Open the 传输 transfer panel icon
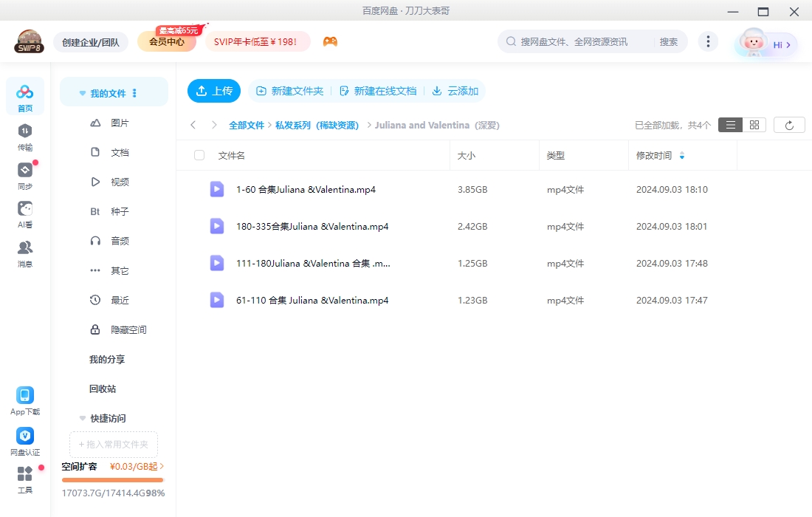Image resolution: width=812 pixels, height=517 pixels. (24, 134)
